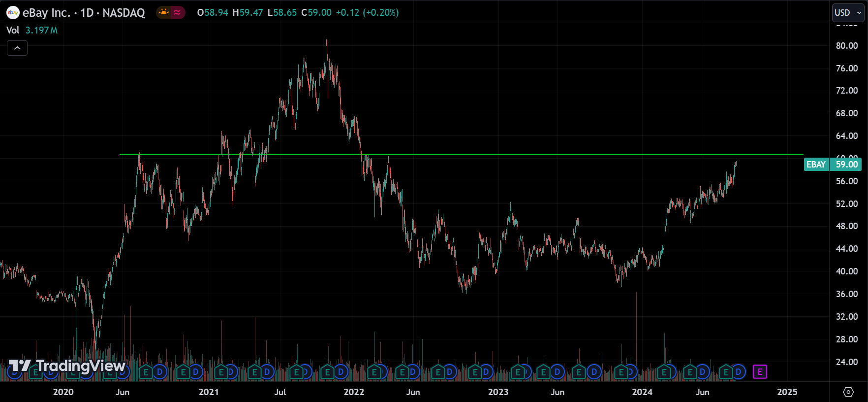
Task: Click the EBAY 59.00 price label on the axis
Action: click(833, 165)
